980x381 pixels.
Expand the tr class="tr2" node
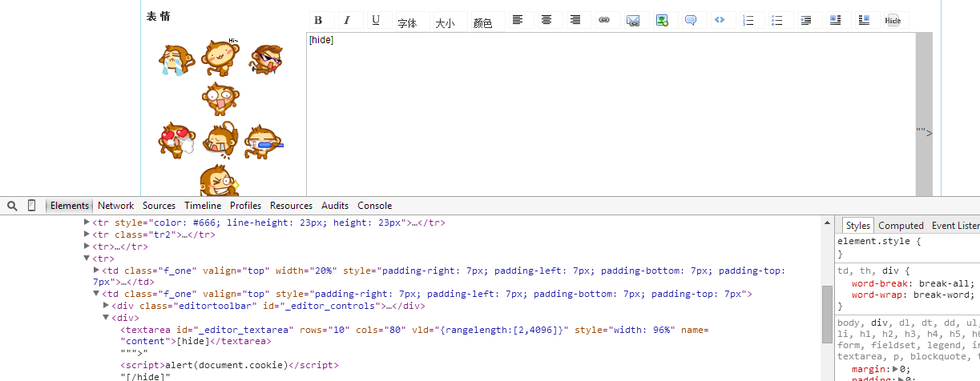pos(87,235)
